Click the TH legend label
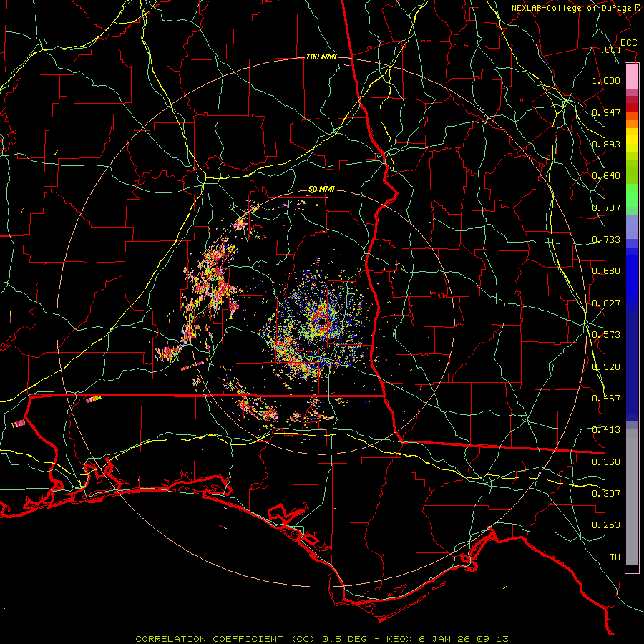644x644 pixels. [615, 557]
